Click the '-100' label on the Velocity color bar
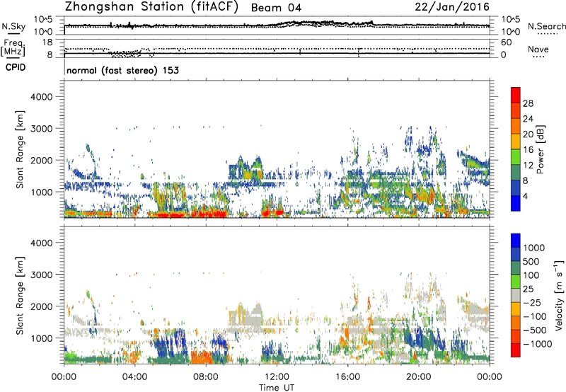This screenshot has height=392, width=566. click(x=535, y=316)
